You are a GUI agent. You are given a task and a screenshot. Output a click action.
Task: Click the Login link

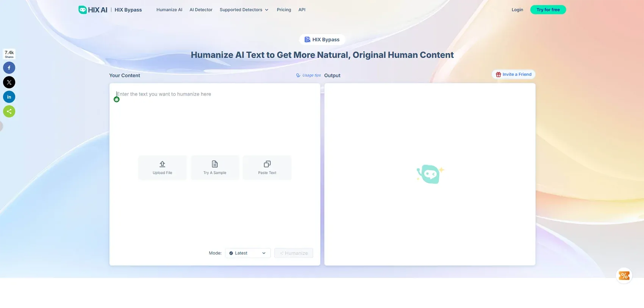click(x=517, y=10)
